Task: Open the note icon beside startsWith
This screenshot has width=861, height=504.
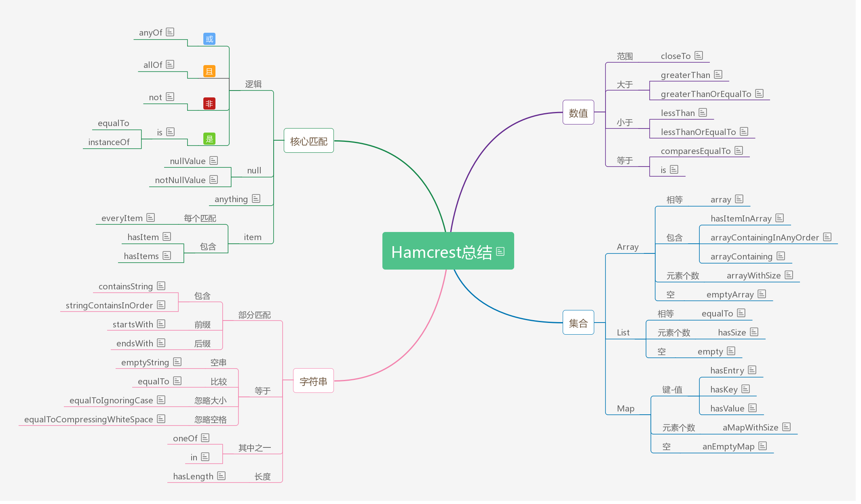Action: (161, 324)
